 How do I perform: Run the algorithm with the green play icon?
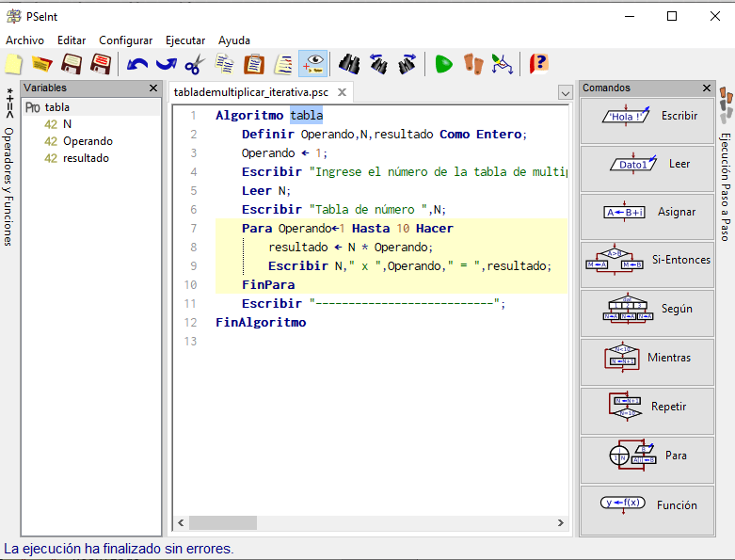click(443, 64)
